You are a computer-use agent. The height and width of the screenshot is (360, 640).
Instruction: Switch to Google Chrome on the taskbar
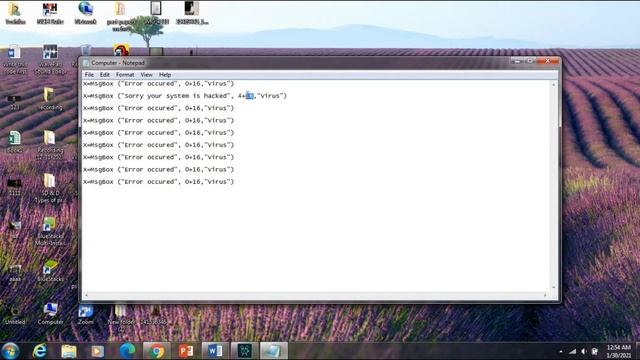[156, 351]
